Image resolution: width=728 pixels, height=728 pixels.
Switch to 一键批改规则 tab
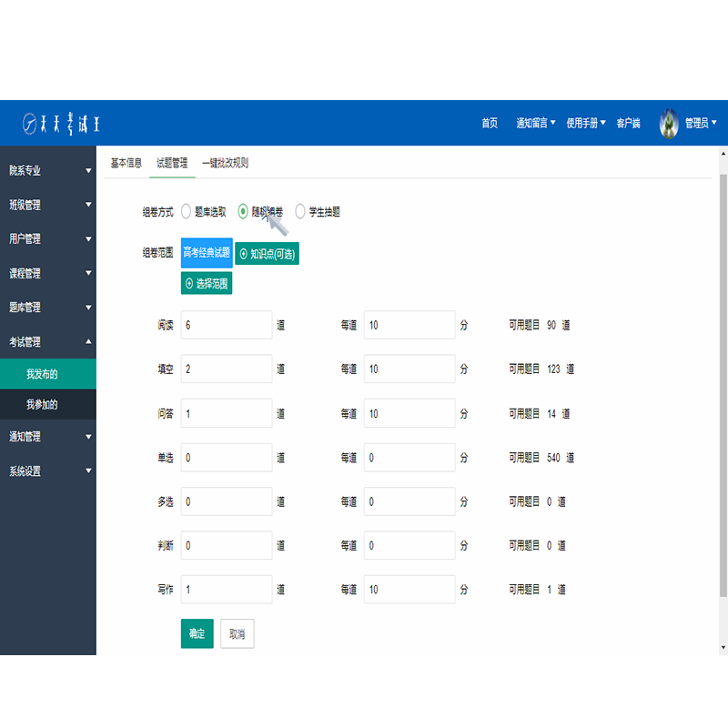225,163
